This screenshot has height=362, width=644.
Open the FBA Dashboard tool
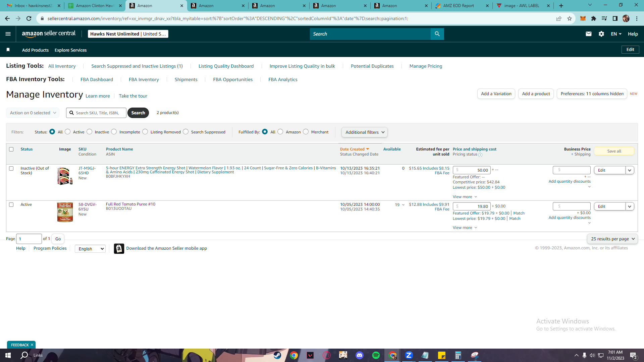[97, 79]
